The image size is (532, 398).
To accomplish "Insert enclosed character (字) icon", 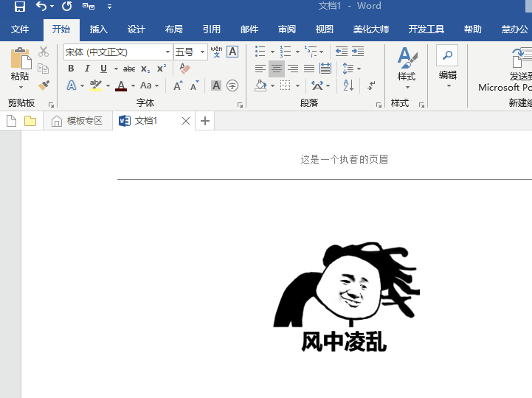I will click(232, 85).
